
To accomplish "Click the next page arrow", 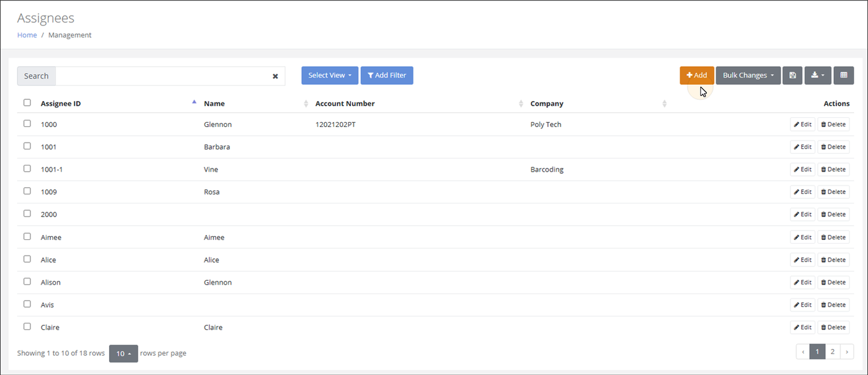I will [x=847, y=352].
